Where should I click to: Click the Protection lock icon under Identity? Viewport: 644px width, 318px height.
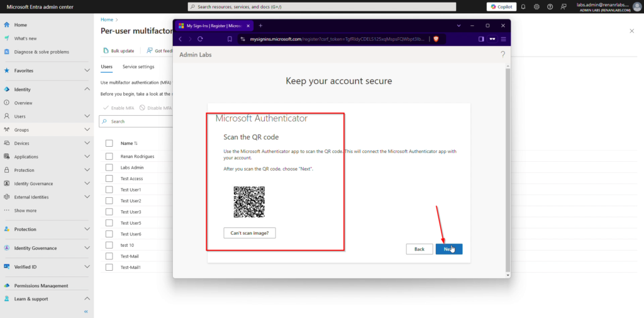coord(6,170)
